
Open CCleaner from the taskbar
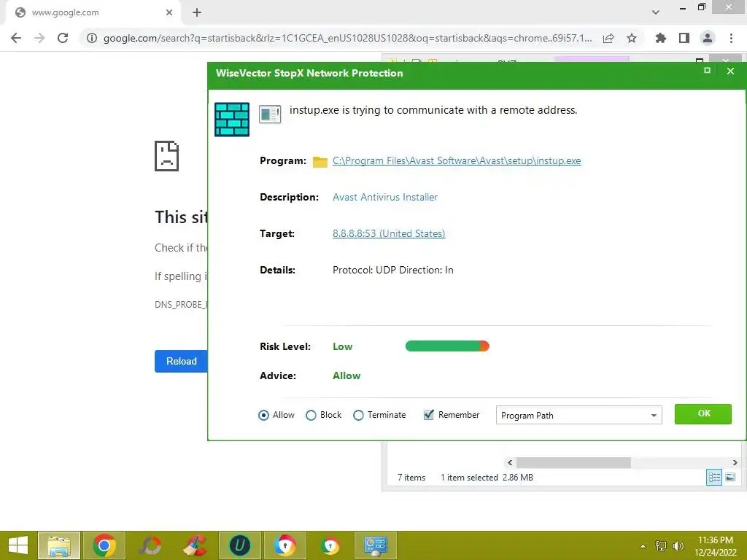click(x=195, y=545)
